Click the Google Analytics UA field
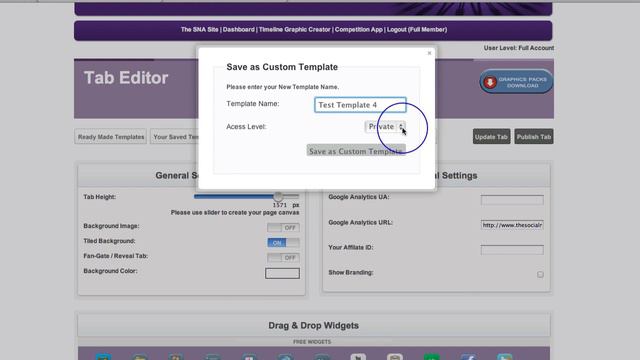This screenshot has height=360, width=640. pos(512,200)
